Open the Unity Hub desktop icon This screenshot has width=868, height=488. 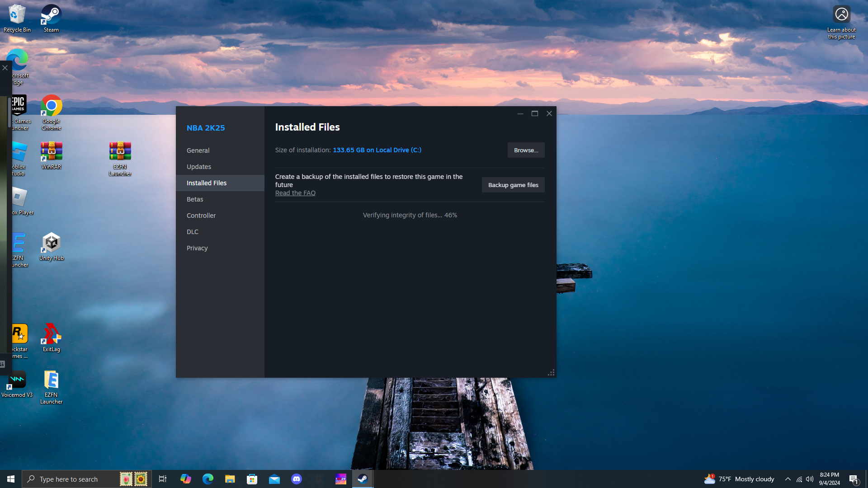click(x=51, y=246)
